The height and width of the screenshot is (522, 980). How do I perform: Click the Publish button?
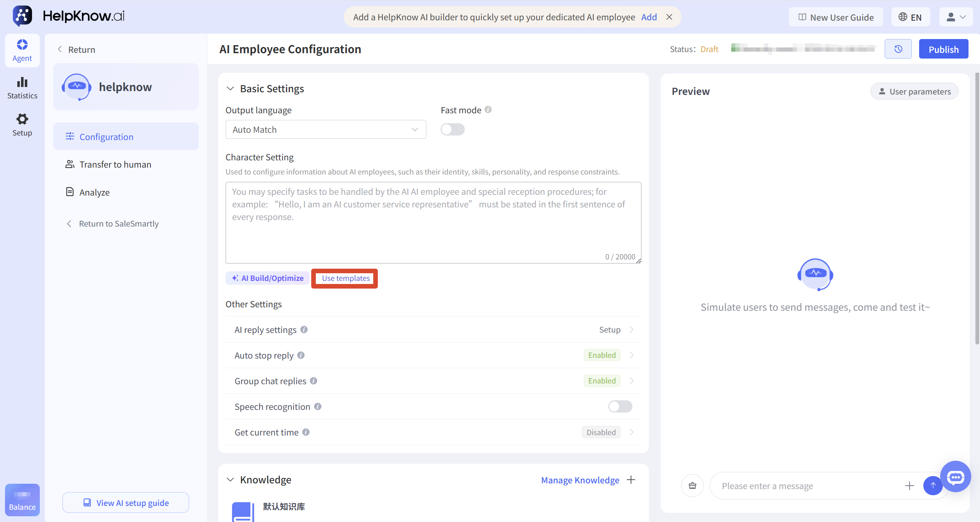[x=944, y=49]
